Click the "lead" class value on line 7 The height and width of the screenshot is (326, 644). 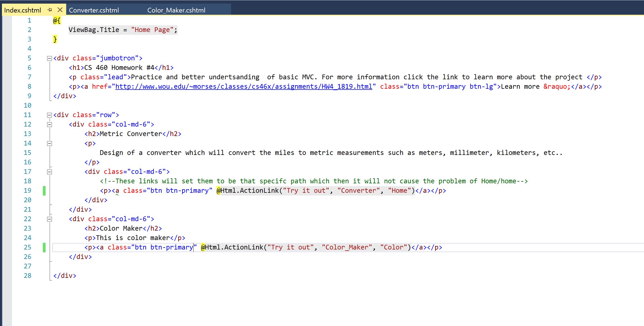pos(117,77)
